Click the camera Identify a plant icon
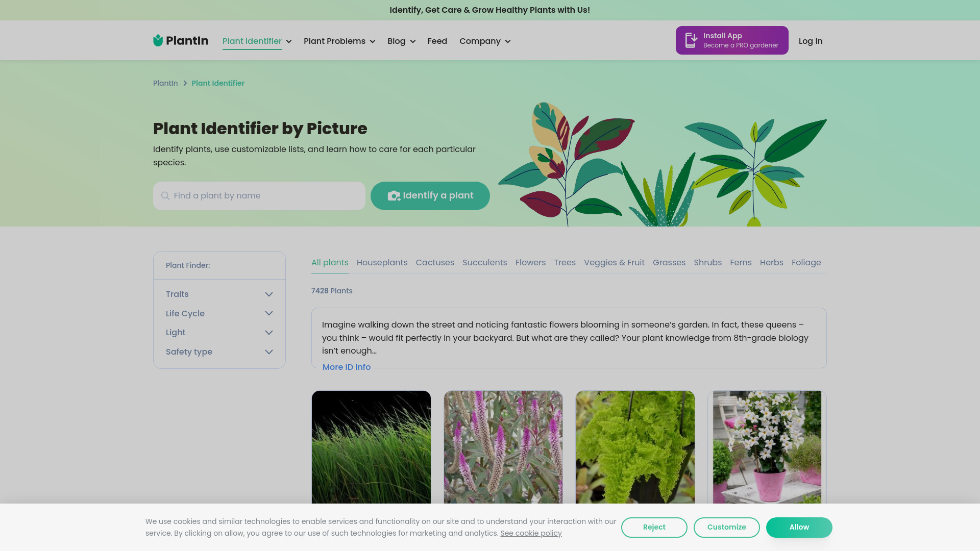The height and width of the screenshot is (551, 980). pos(394,196)
